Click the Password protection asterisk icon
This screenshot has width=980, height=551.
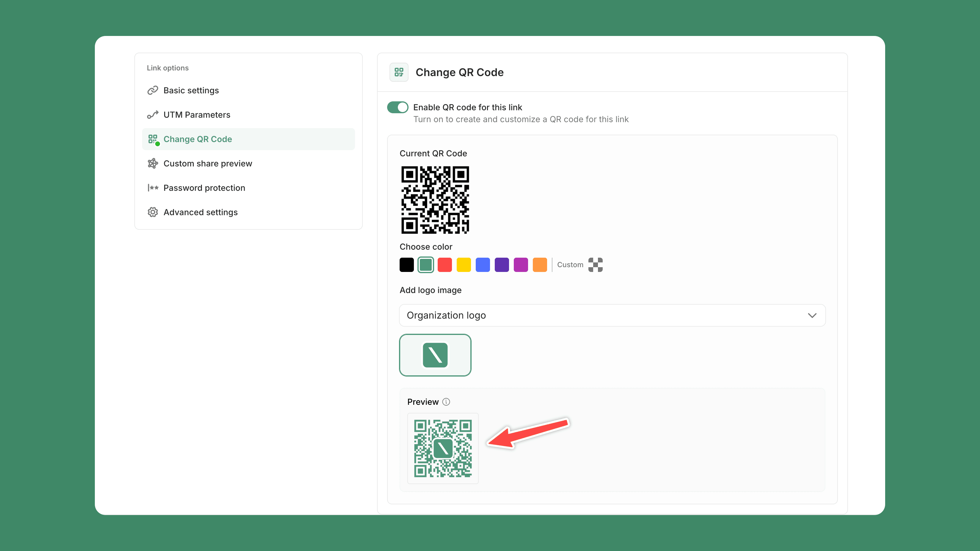[x=153, y=188]
